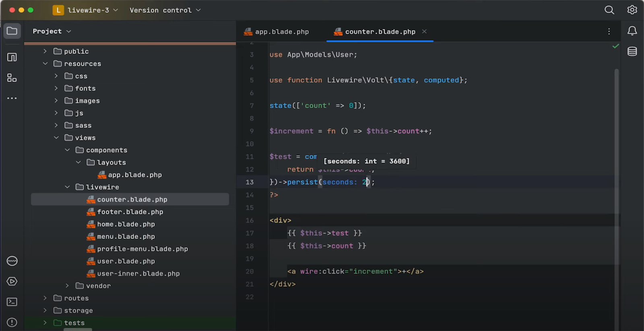
Task: Collapse the components folder
Action: point(67,150)
